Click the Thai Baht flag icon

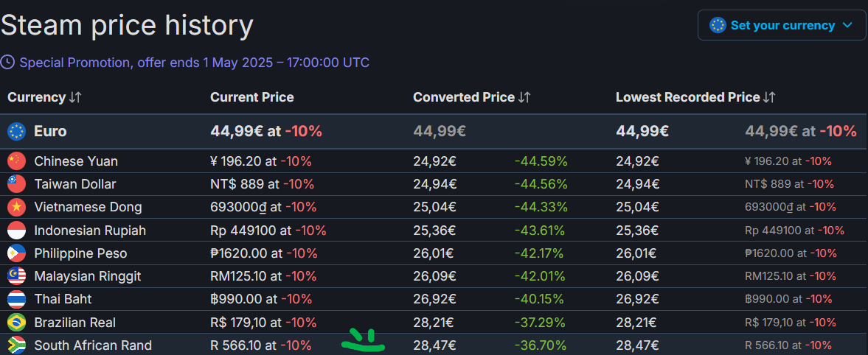(16, 299)
